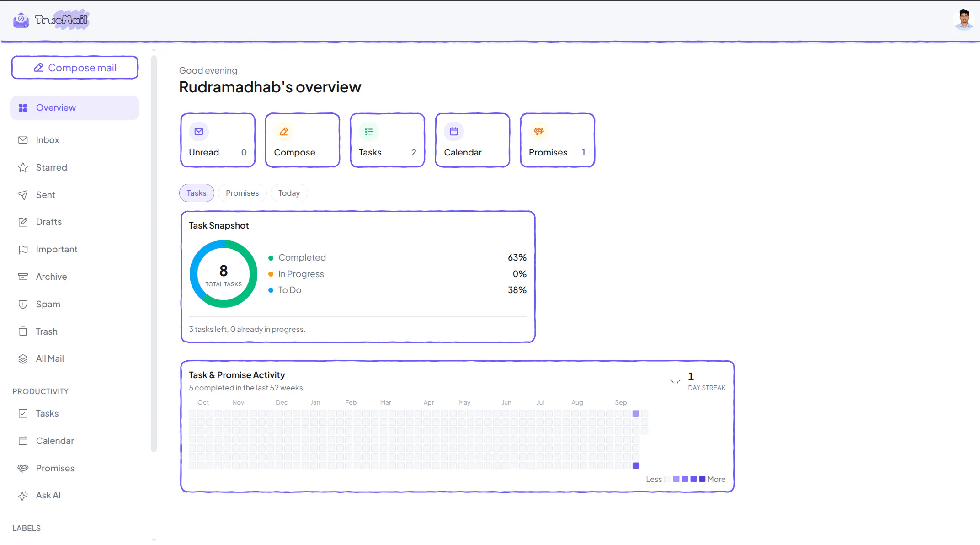Click the Compose mail button
The image size is (980, 545).
pyautogui.click(x=75, y=68)
